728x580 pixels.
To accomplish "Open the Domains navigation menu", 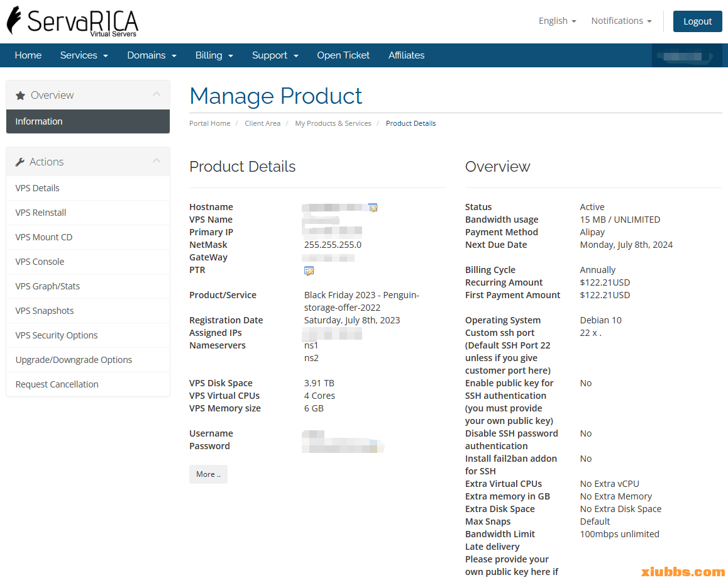I will click(x=152, y=55).
